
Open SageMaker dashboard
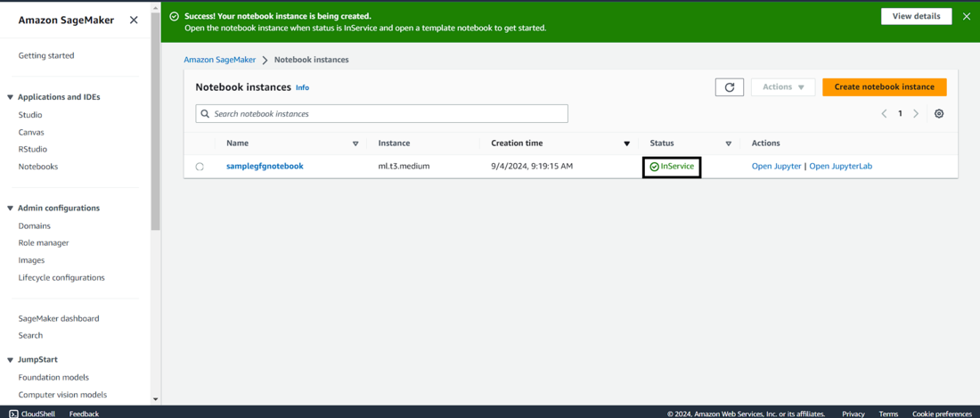(59, 319)
